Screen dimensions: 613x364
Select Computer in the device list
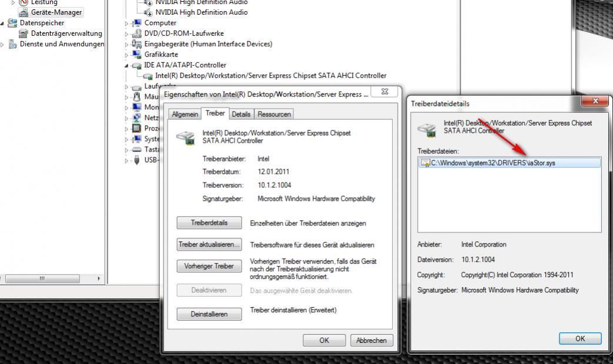coord(160,23)
